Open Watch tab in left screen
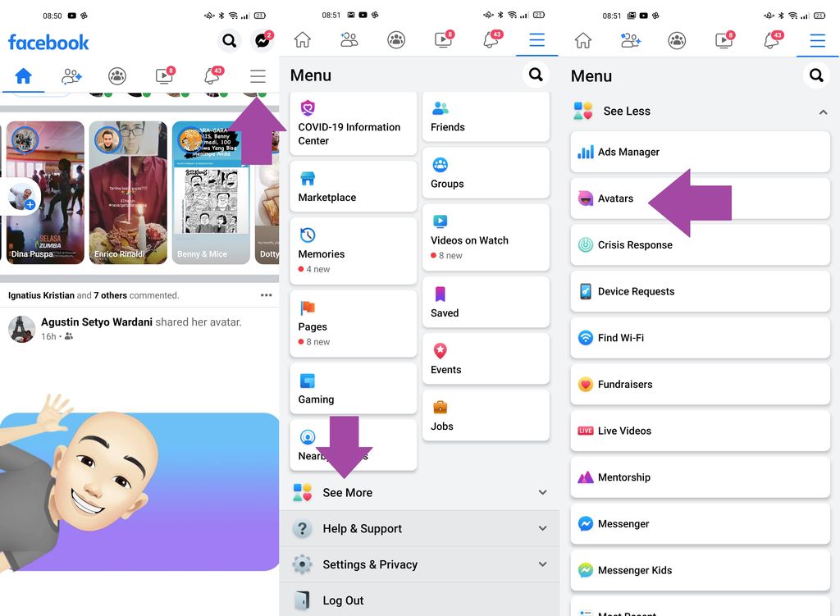This screenshot has height=616, width=840. 164,76
